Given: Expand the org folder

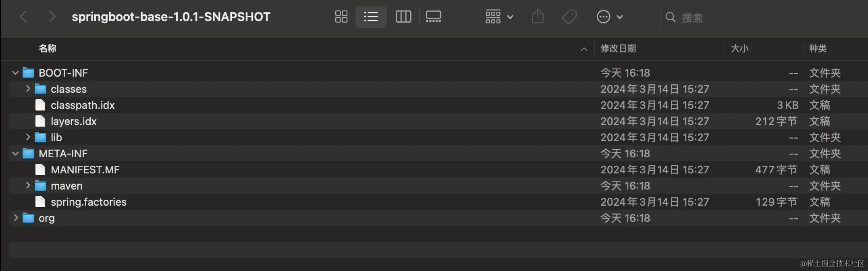Looking at the screenshot, I should 16,218.
